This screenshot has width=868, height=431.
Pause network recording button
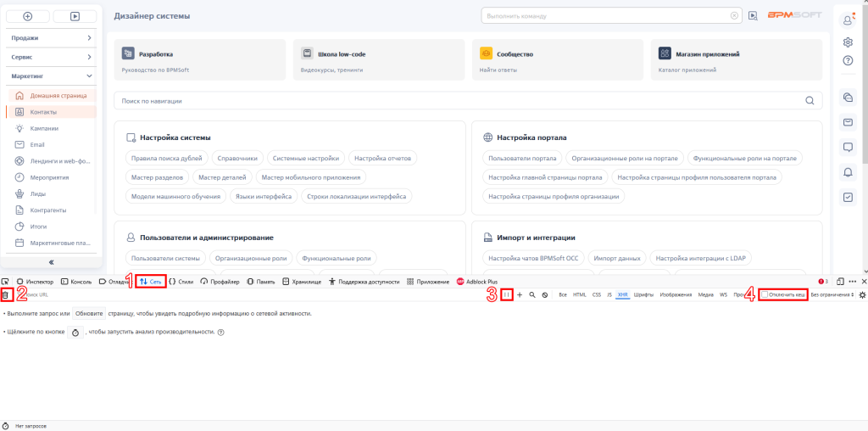507,295
